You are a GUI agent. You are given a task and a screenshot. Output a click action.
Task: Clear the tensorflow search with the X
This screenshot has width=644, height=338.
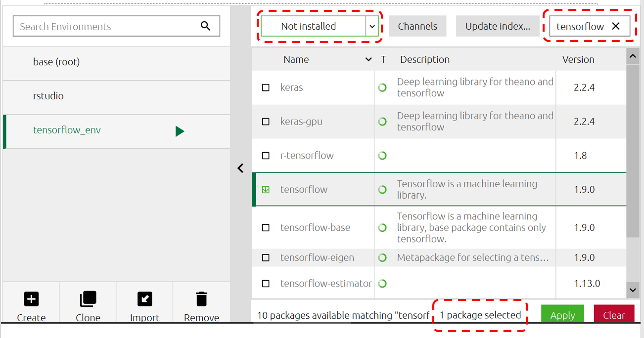(616, 26)
